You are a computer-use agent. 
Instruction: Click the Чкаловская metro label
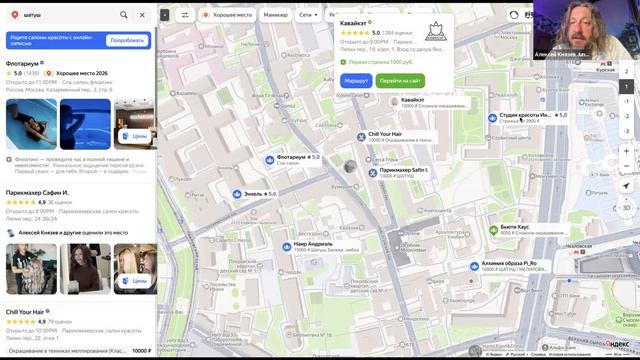coord(579,246)
